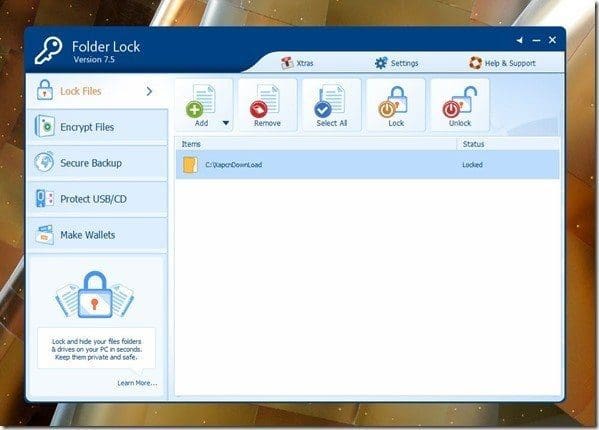Click the folder icon in the locked item row

[190, 165]
